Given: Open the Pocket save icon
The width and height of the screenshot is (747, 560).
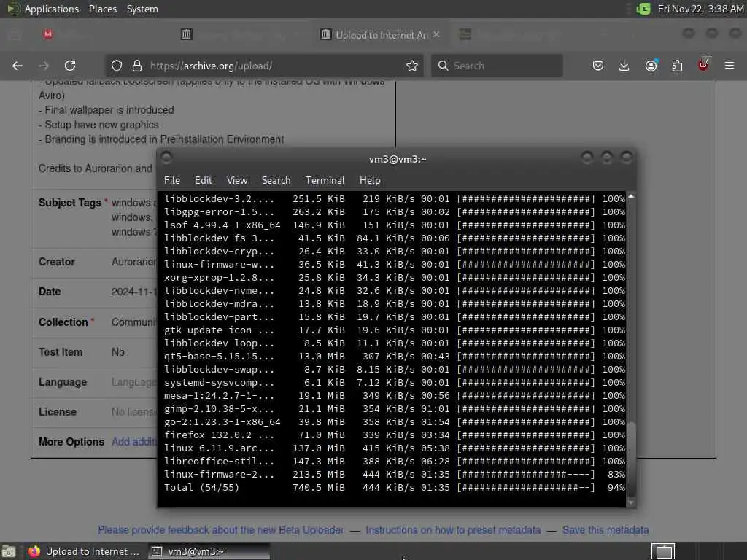Looking at the screenshot, I should [598, 66].
